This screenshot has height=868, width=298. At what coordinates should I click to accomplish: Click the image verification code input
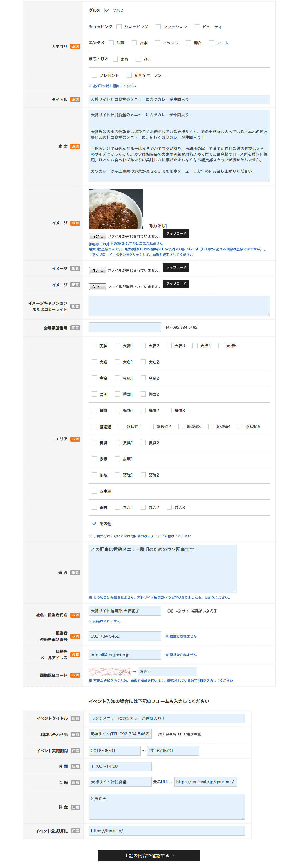167,671
